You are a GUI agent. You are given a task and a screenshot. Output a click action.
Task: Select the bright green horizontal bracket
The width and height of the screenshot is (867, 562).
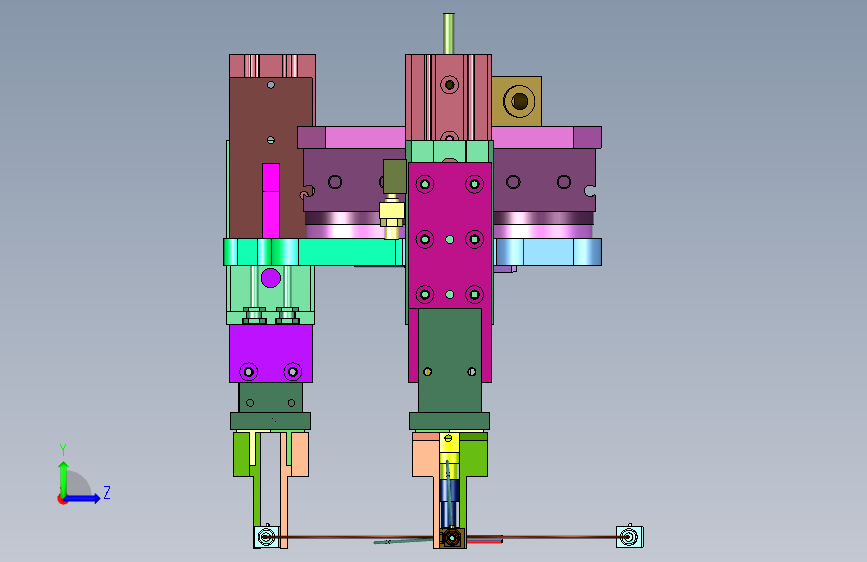click(x=313, y=252)
